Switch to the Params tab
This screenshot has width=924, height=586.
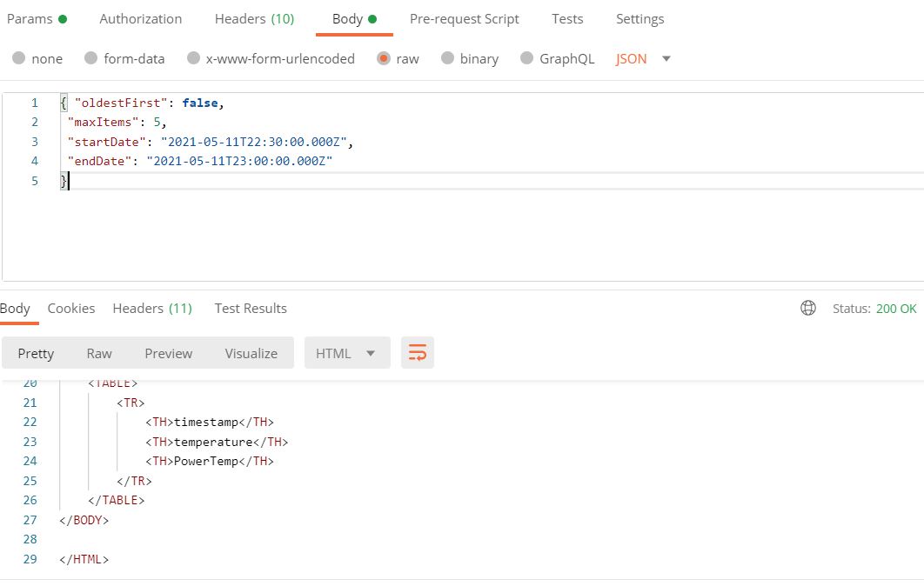pos(30,19)
